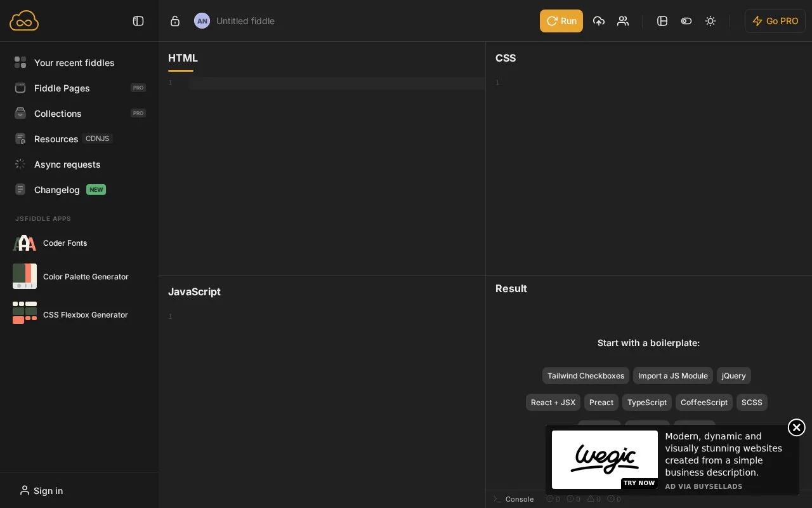Screen dimensions: 812x508
Task: Click the JSFiddle cloud logo
Action: click(x=24, y=20)
